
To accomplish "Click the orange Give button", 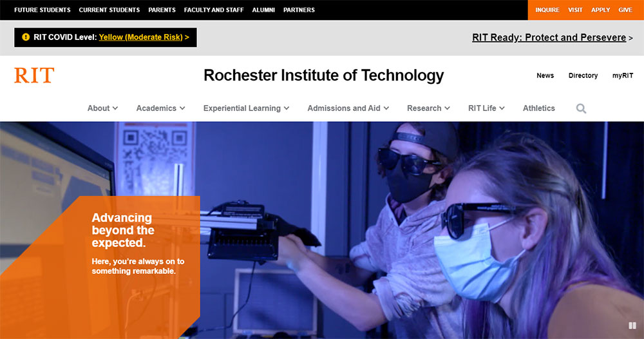I will (625, 10).
